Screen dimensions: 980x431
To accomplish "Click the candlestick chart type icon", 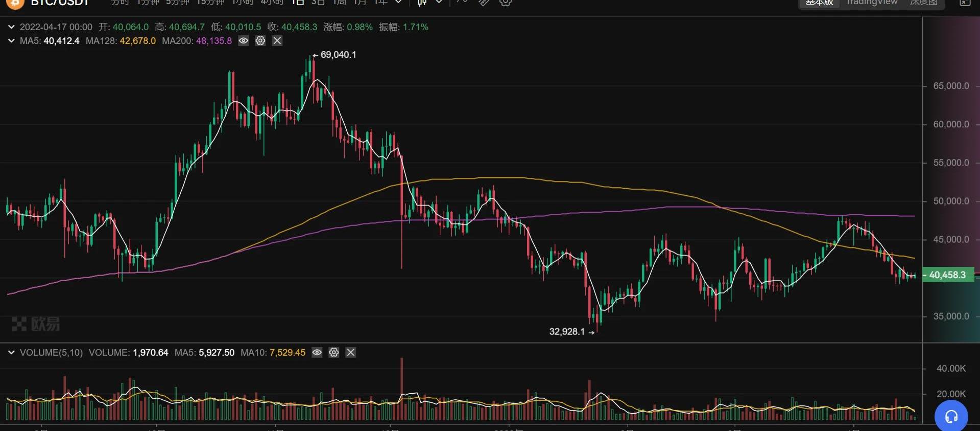I will click(422, 3).
